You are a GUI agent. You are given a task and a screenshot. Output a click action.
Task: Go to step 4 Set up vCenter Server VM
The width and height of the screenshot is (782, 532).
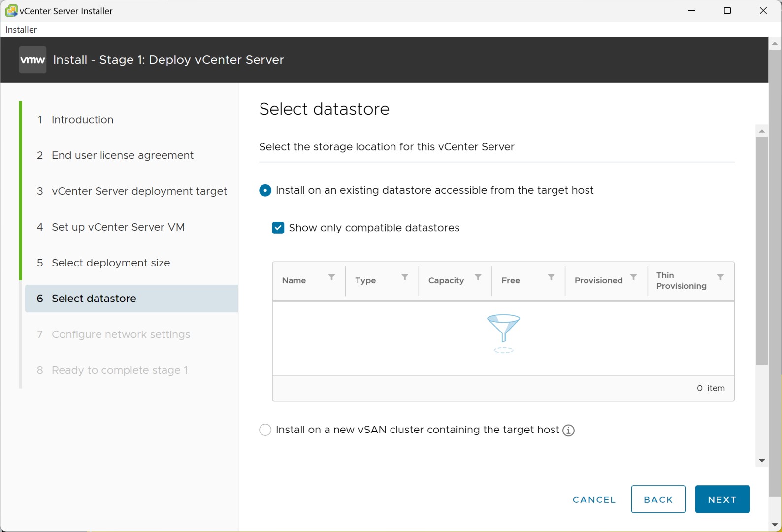118,227
